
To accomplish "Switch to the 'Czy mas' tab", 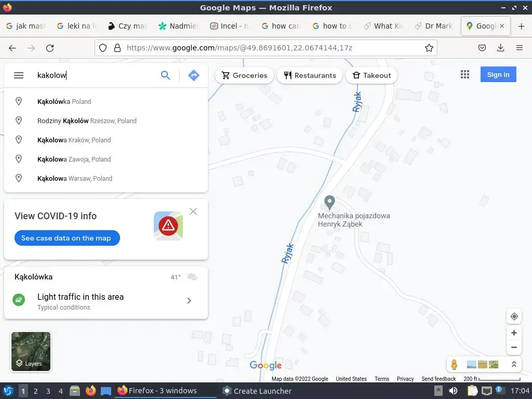I will (x=128, y=26).
